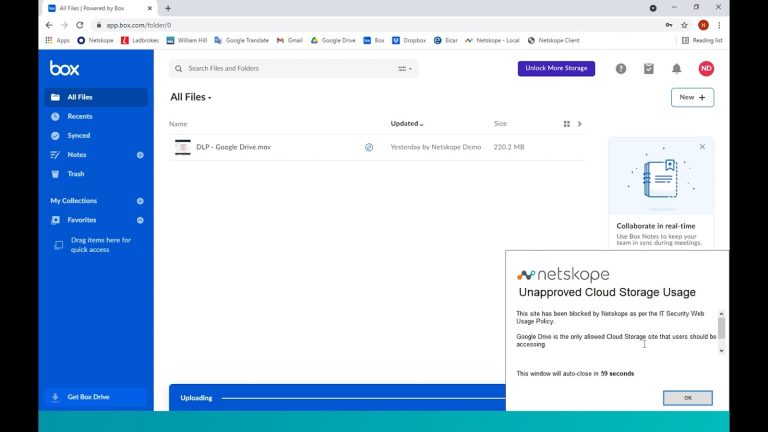Open Google Drive bookmark

coord(333,40)
